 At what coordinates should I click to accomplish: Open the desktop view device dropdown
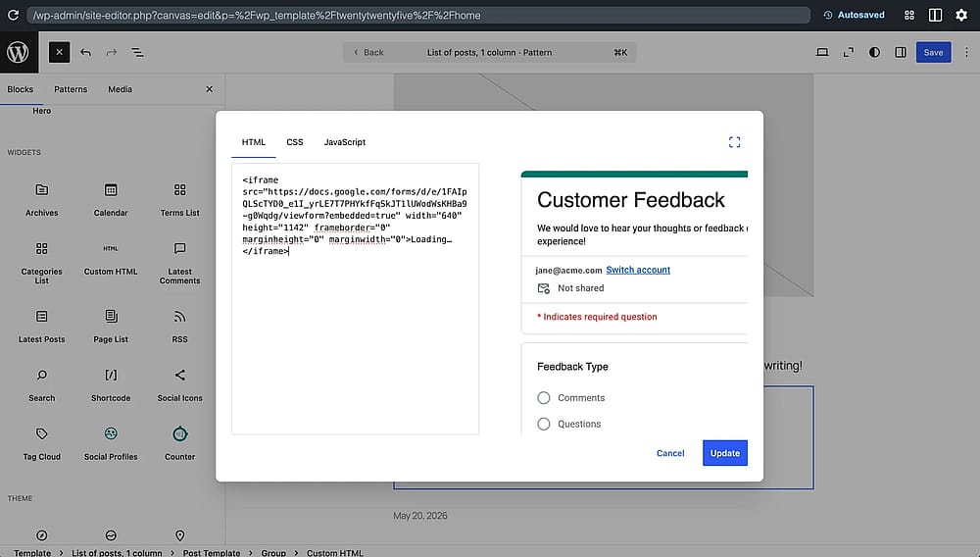click(x=822, y=53)
